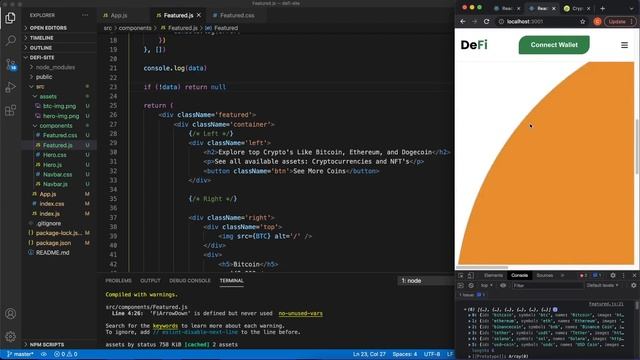This screenshot has width=640, height=360.
Task: Open the PROBLEMS panel tab
Action: [x=118, y=281]
